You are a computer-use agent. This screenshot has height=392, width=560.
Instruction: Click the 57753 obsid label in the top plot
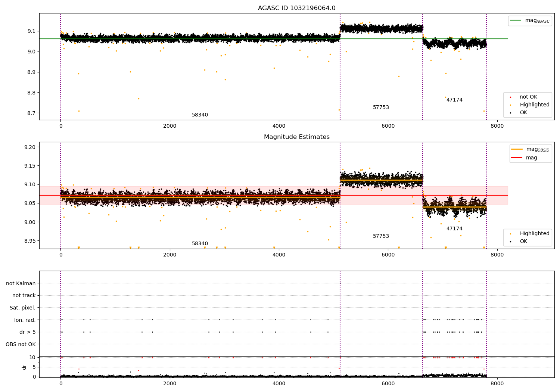pos(381,108)
